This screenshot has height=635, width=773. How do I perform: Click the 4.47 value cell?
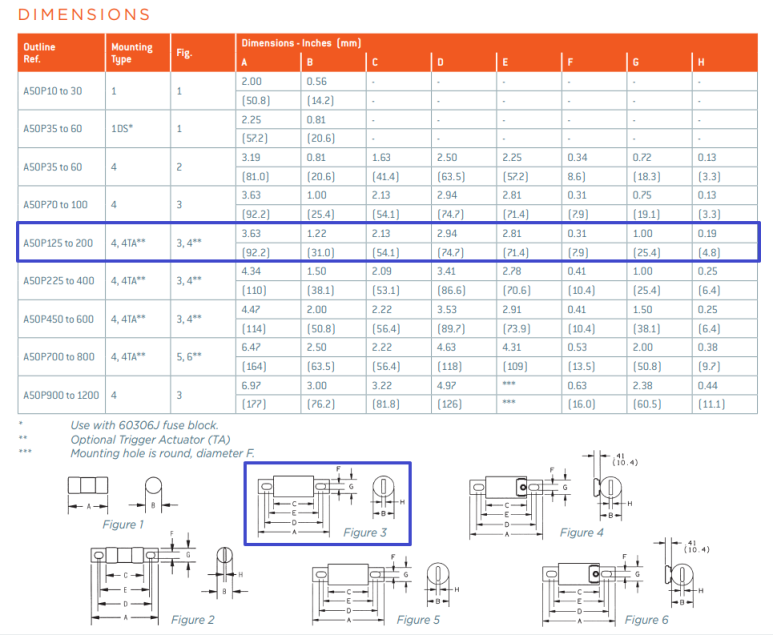tap(269, 310)
